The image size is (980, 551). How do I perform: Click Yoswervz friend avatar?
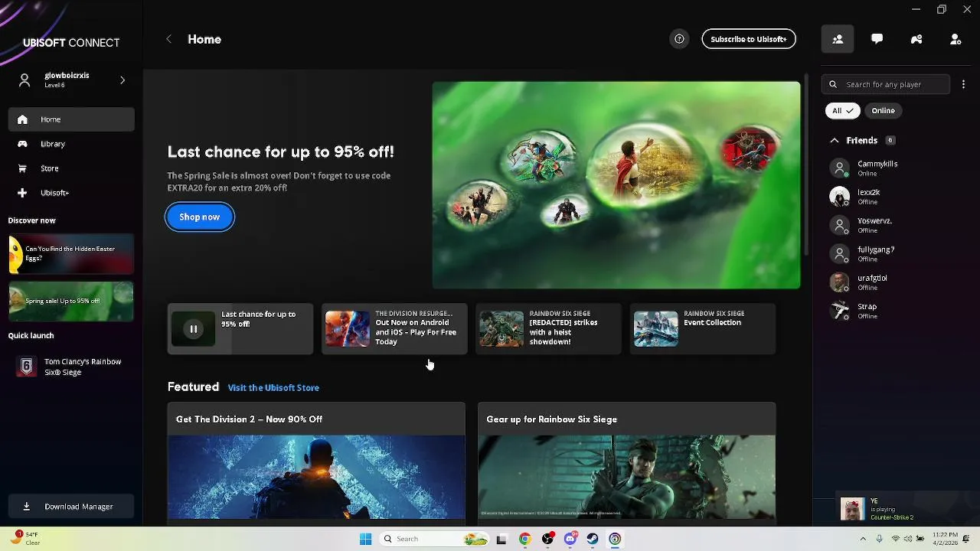tap(840, 225)
